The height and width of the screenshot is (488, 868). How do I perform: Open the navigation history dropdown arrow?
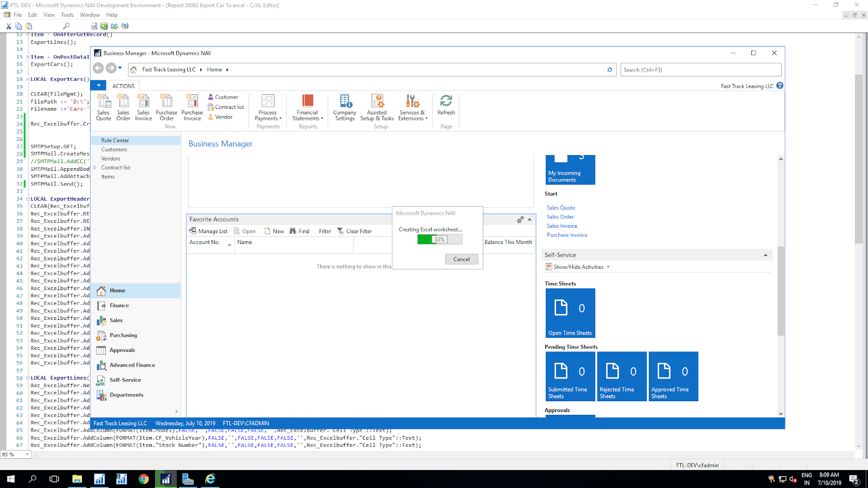pyautogui.click(x=120, y=68)
